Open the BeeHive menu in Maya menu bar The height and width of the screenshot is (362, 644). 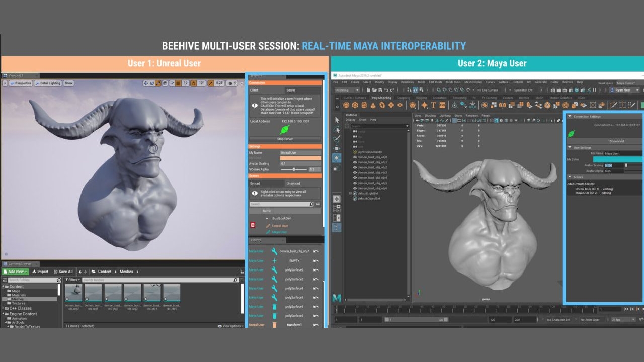click(x=568, y=82)
